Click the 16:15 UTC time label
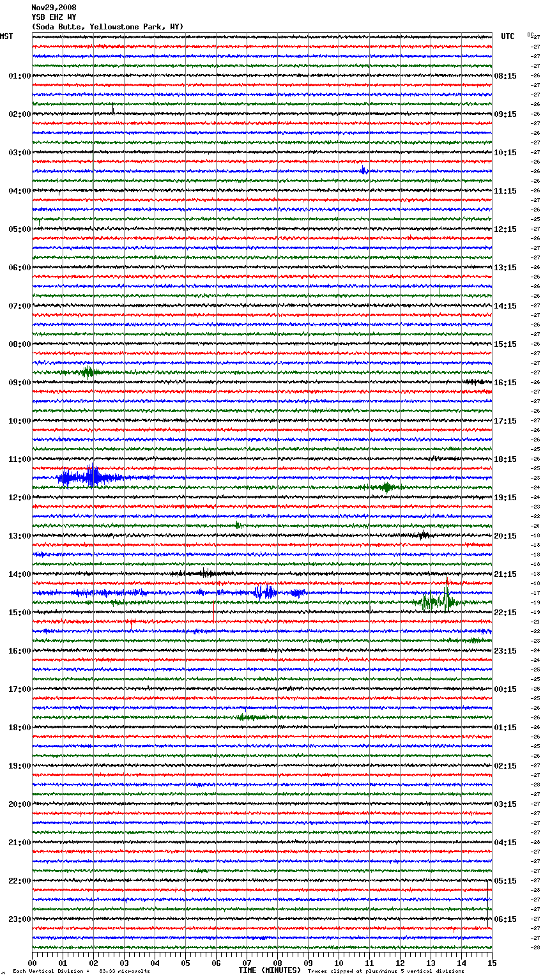Image resolution: width=543 pixels, height=980 pixels. [505, 383]
